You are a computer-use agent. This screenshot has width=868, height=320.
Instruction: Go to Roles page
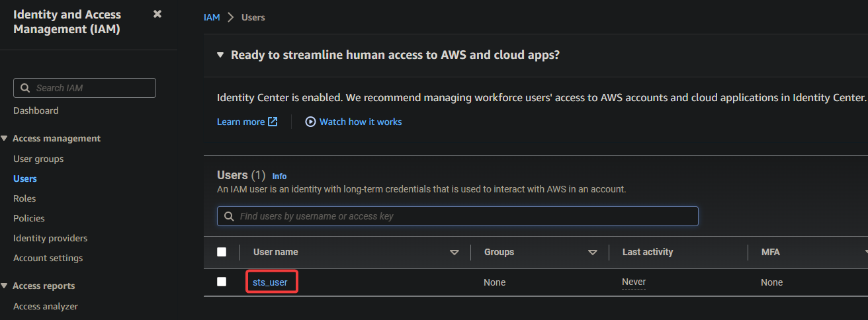[24, 198]
